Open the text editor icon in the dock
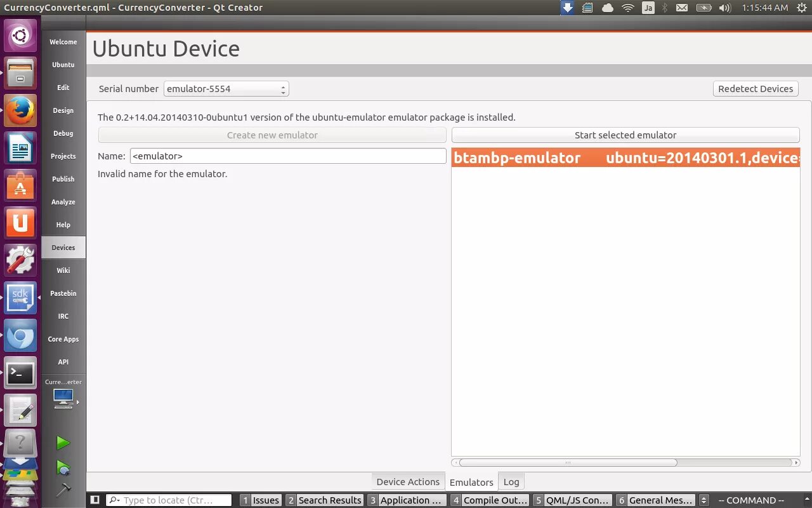 pos(20,410)
